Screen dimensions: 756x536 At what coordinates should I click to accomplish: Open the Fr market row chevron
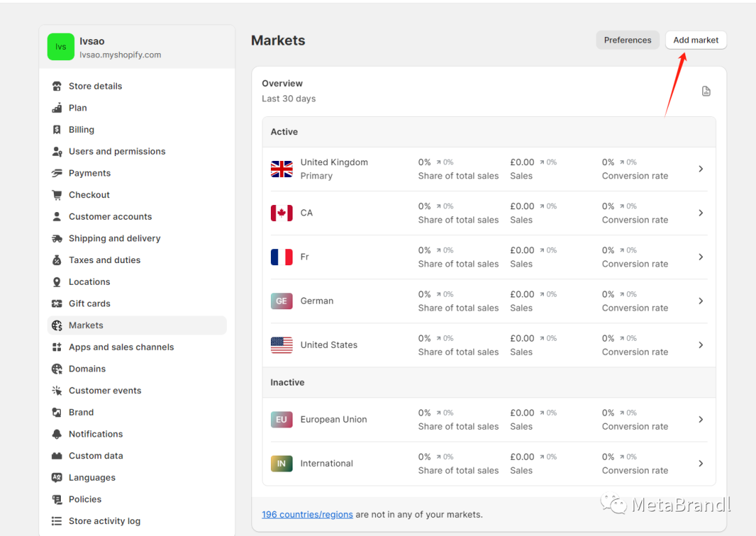(x=701, y=257)
